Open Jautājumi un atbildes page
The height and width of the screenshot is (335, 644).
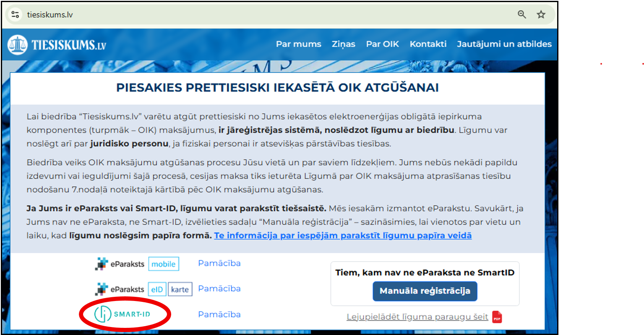(x=504, y=44)
